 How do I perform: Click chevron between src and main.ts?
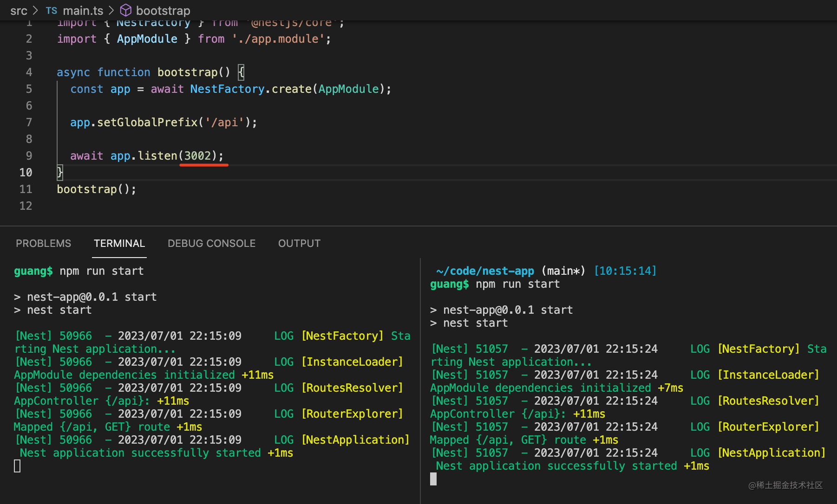click(x=35, y=10)
